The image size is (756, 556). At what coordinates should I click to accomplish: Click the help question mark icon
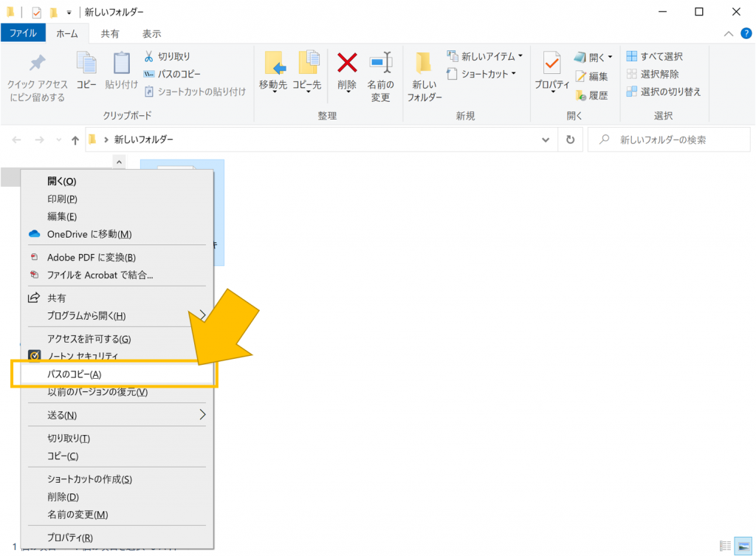point(745,33)
